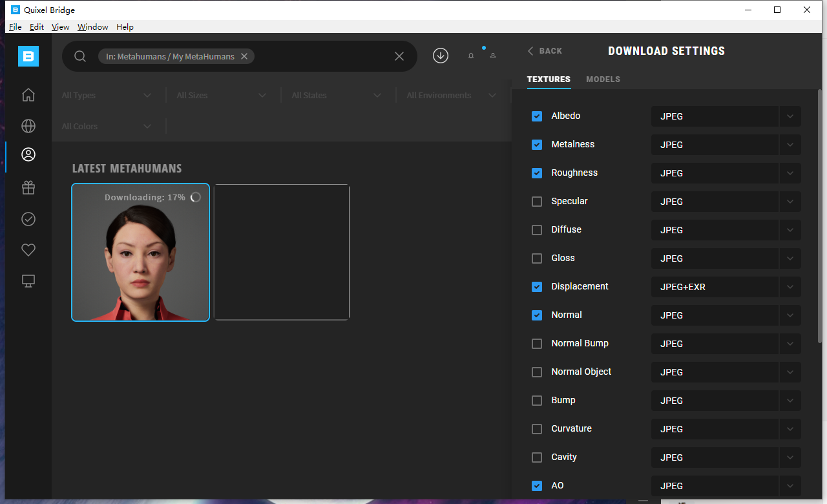Open the Help menu
This screenshot has height=504, width=827.
pos(125,27)
